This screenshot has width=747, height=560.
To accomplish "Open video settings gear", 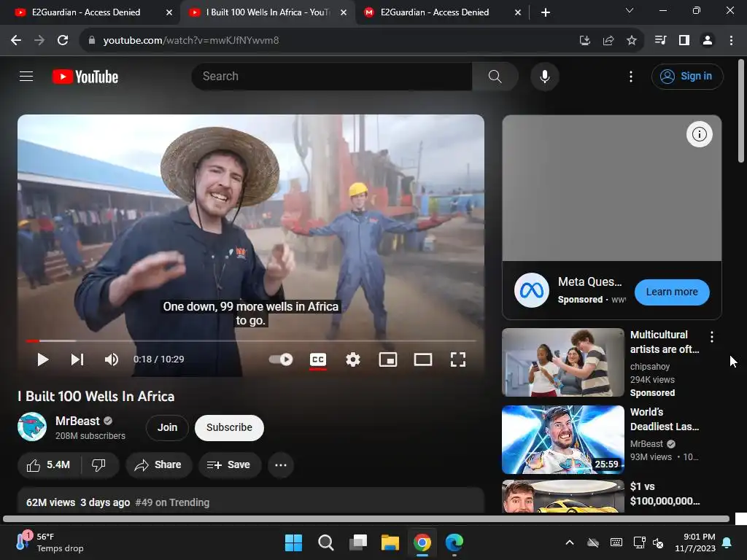I will (x=352, y=359).
